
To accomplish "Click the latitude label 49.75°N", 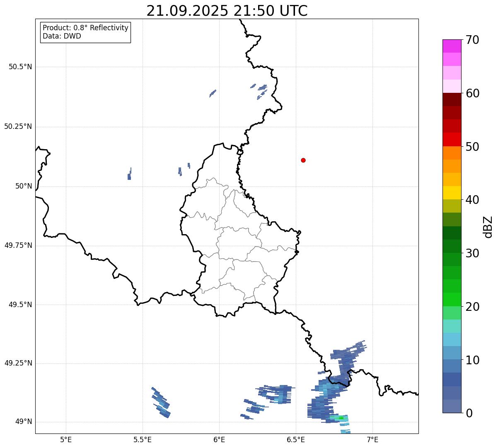I will 18,245.
